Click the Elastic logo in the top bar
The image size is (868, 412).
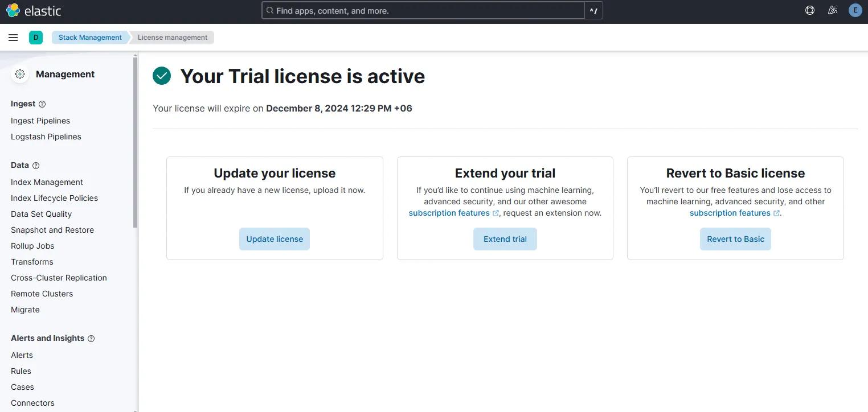click(x=33, y=10)
